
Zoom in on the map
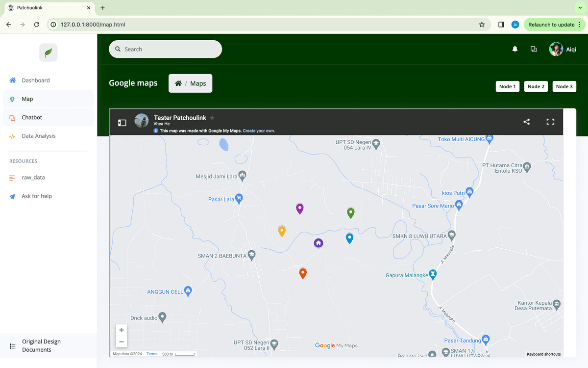coord(122,330)
